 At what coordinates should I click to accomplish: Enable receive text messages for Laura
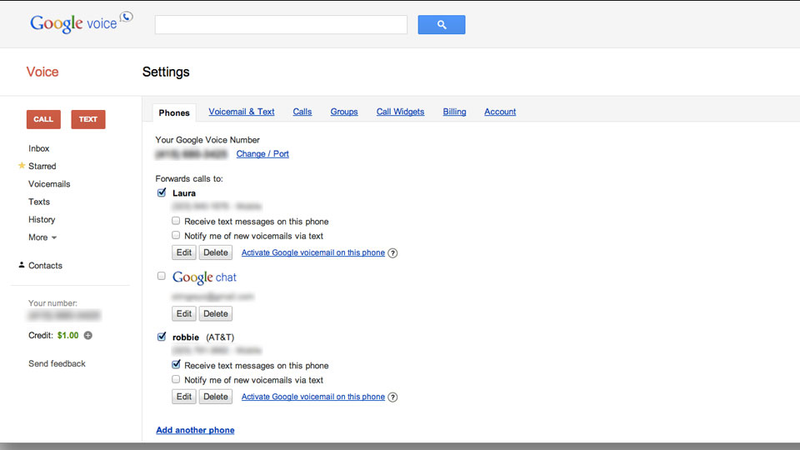(x=176, y=221)
